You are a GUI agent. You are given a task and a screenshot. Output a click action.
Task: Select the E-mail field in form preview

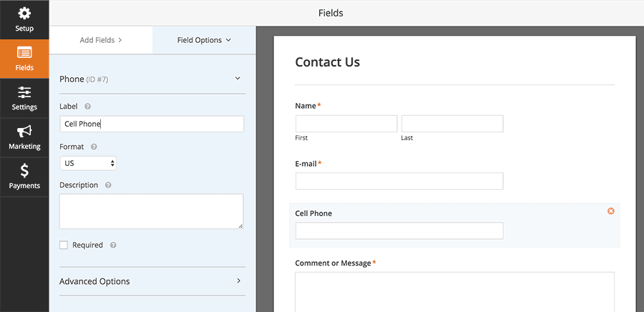coord(399,181)
